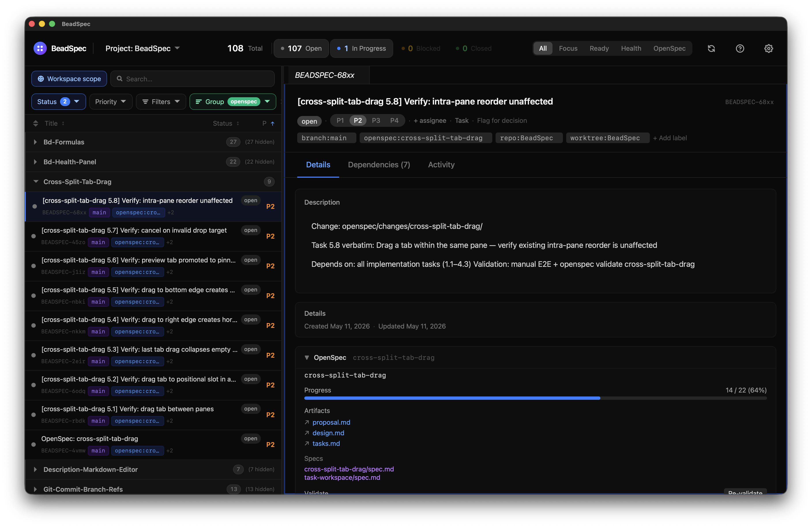Set priority to P3

pyautogui.click(x=376, y=120)
